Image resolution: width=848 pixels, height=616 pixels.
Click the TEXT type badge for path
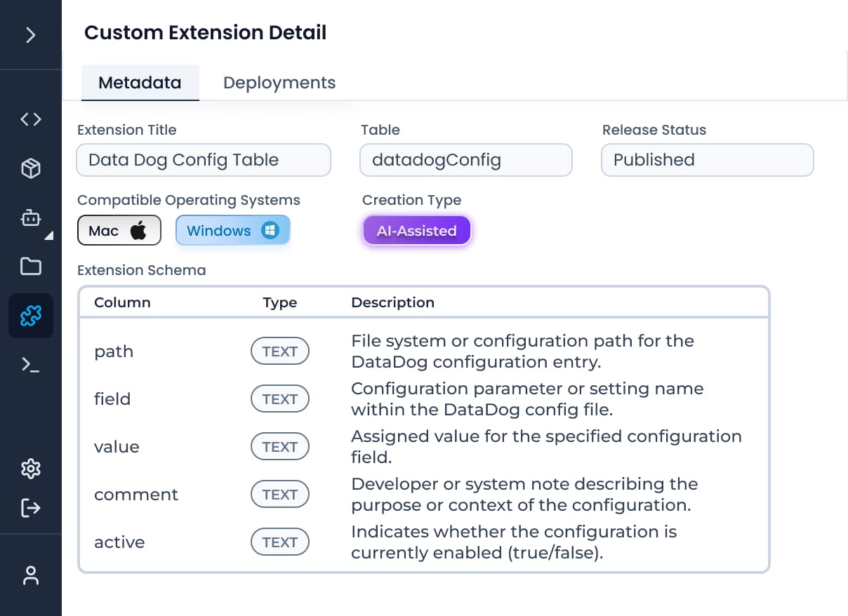click(x=280, y=351)
